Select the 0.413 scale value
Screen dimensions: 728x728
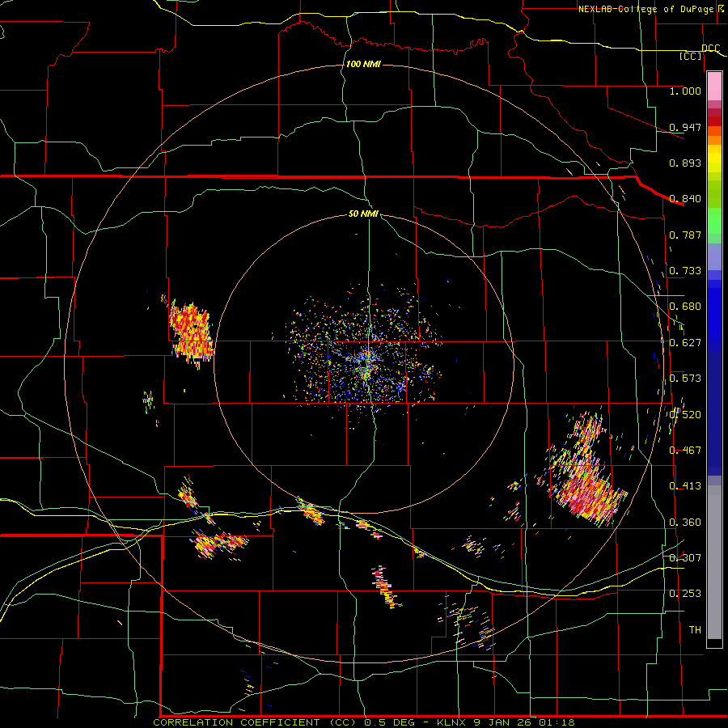[x=685, y=485]
